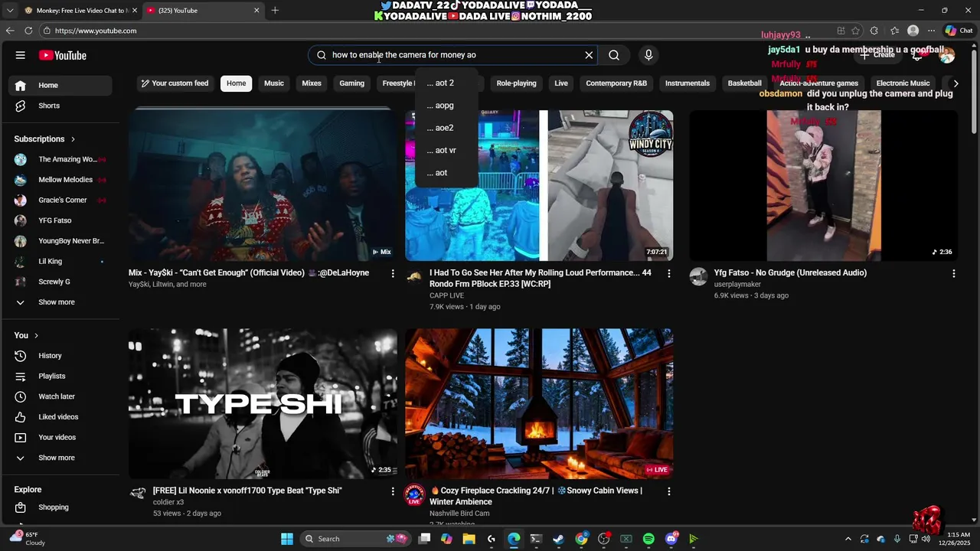Select the Gaming chip

352,83
